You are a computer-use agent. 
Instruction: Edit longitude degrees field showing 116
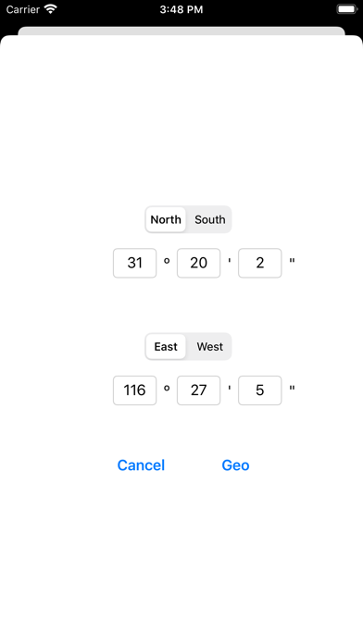click(135, 390)
